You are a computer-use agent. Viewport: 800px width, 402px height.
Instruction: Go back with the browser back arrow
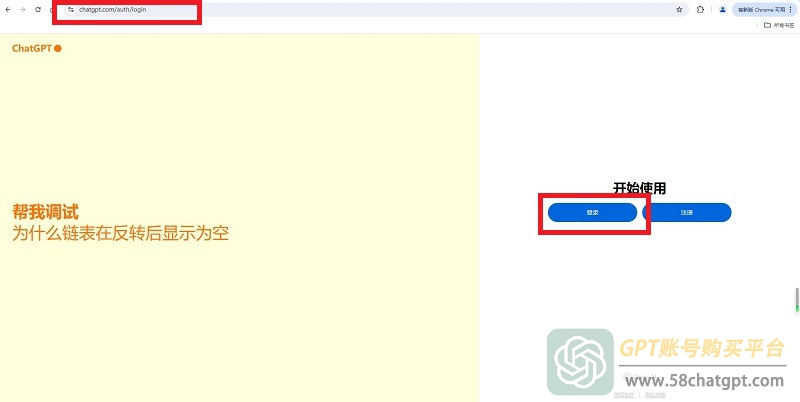point(8,10)
